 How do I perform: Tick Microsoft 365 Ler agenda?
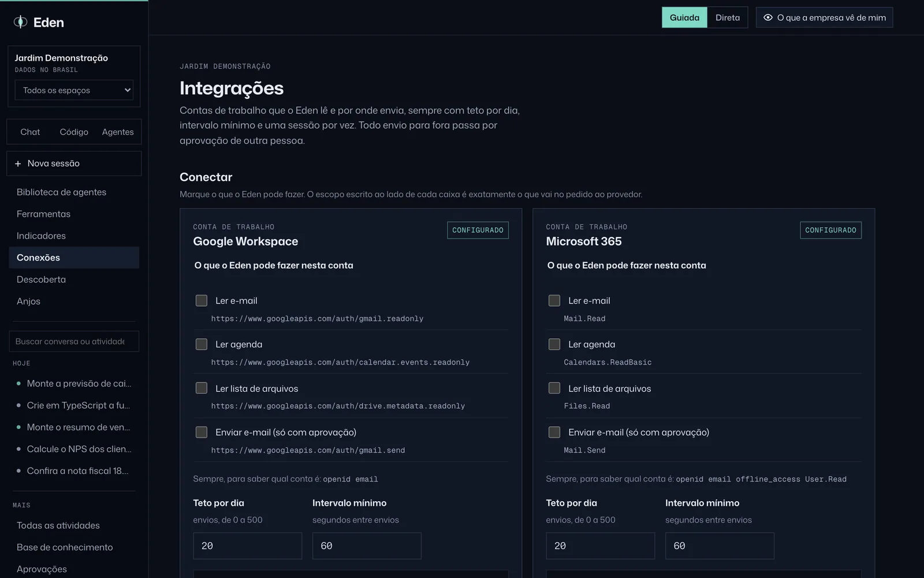click(x=554, y=344)
